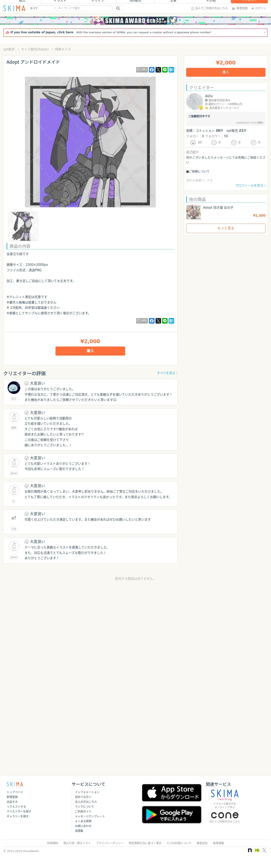Image resolution: width=271 pixels, height=868 pixels.
Task: Open the 招き猫 product thumbnail
Action: pos(193,212)
